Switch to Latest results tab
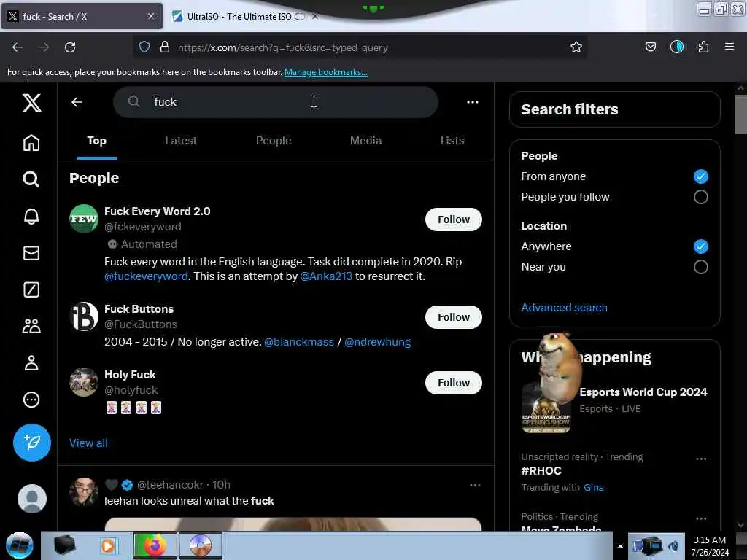The height and width of the screenshot is (560, 747). coord(181,141)
